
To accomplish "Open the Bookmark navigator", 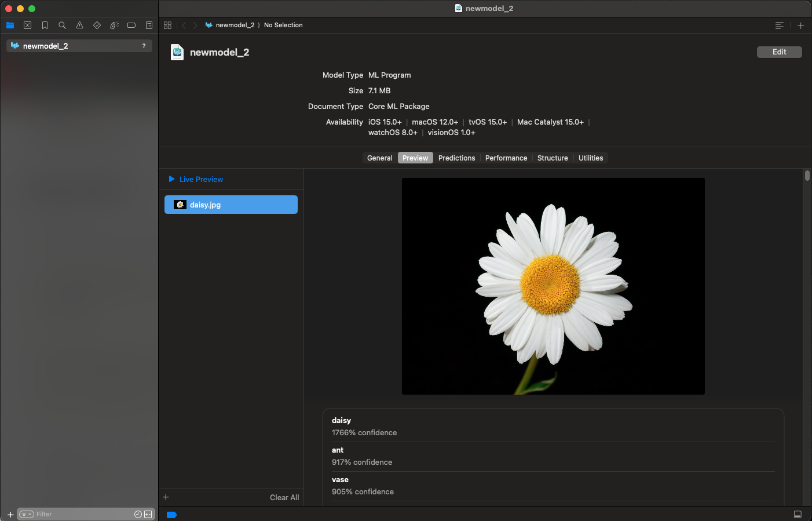I will [45, 25].
